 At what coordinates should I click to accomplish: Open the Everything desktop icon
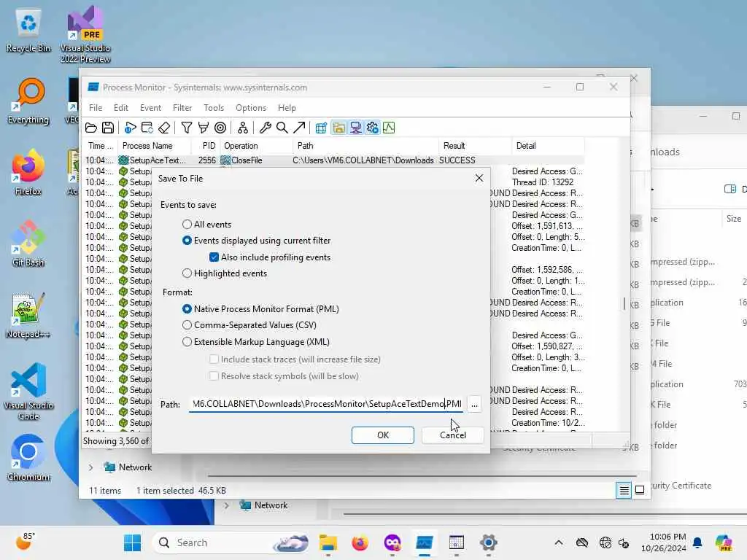(28, 101)
